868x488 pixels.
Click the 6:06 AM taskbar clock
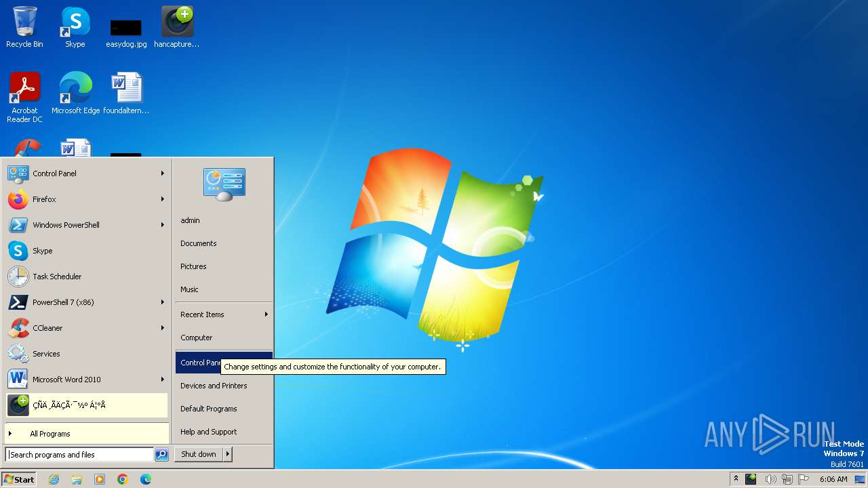coord(833,479)
